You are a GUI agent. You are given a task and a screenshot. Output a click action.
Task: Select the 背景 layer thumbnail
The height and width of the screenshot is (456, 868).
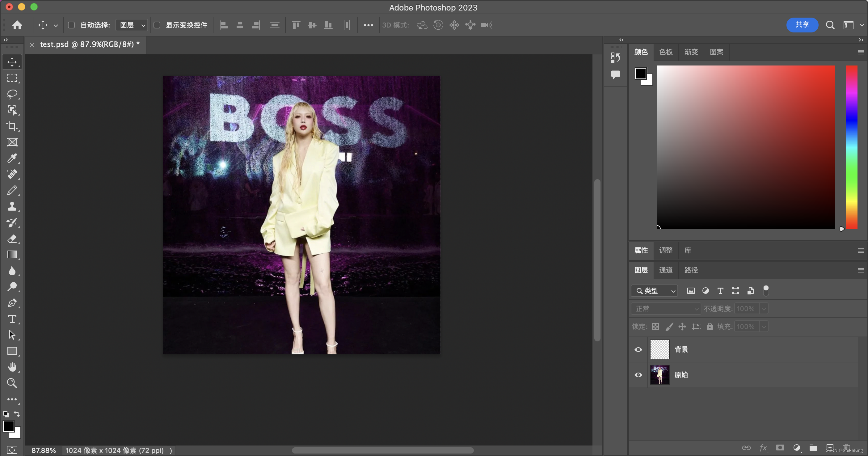(x=659, y=349)
